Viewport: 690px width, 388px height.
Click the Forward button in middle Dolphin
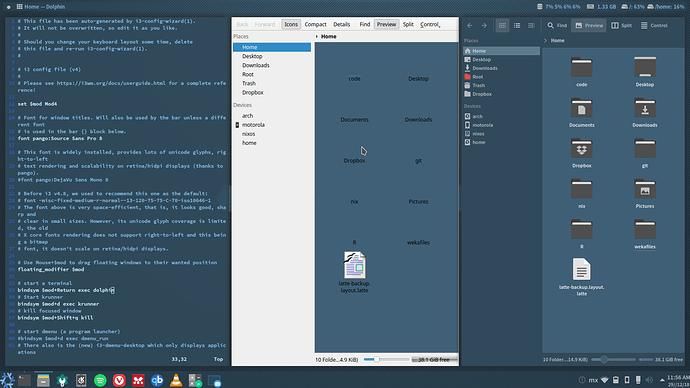264,24
